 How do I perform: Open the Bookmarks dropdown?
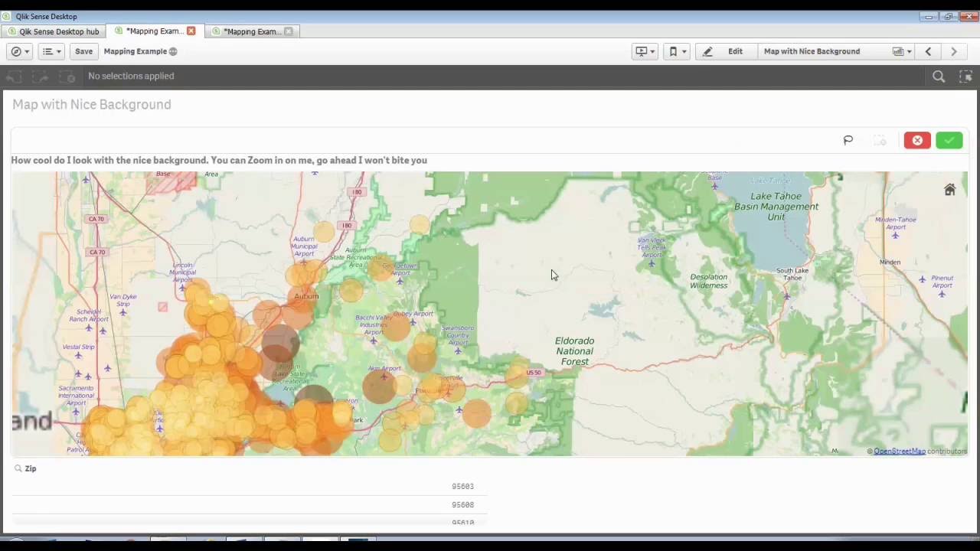[x=677, y=51]
